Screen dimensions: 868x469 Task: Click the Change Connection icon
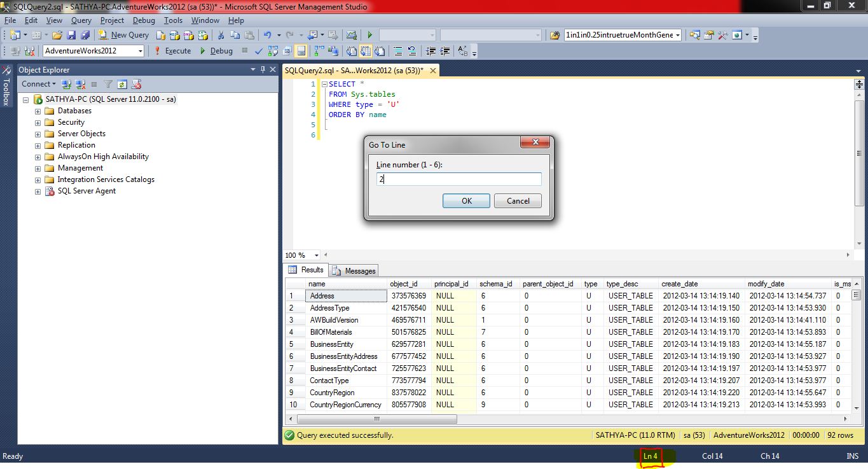(x=29, y=51)
